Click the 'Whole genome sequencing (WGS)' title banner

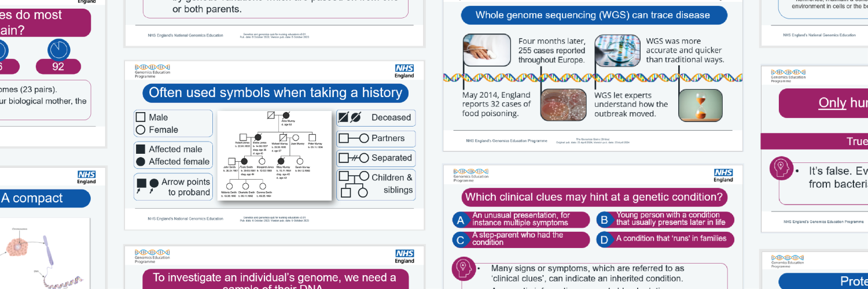point(593,15)
